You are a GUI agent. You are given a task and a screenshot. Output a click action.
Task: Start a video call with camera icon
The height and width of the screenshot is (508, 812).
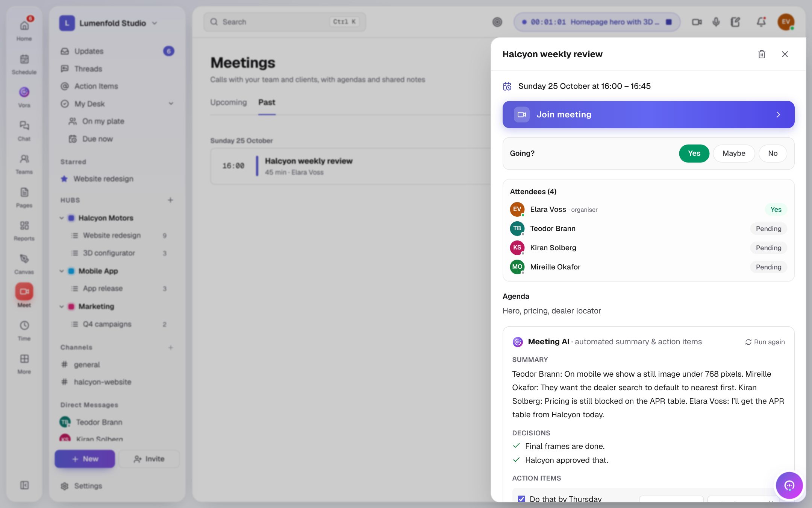(697, 22)
